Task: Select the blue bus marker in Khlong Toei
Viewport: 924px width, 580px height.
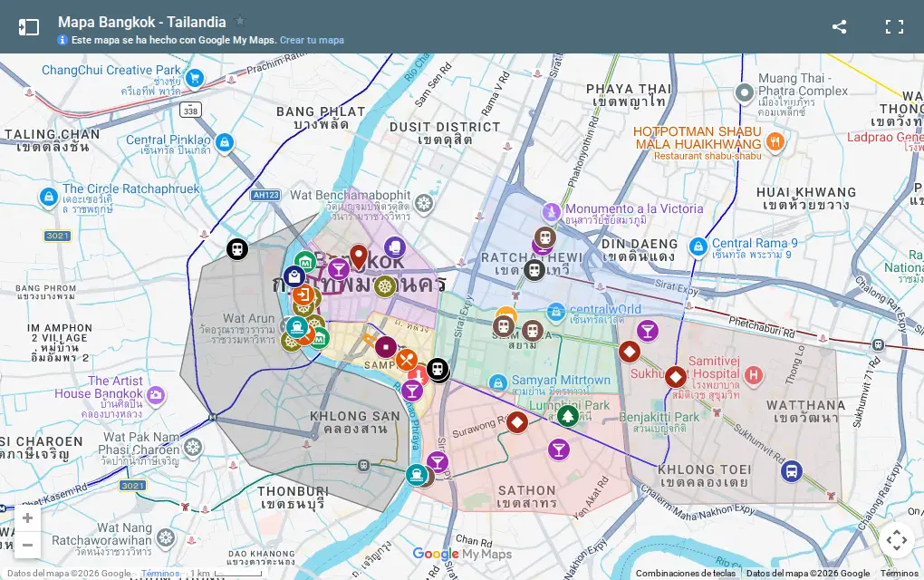Action: point(792,471)
